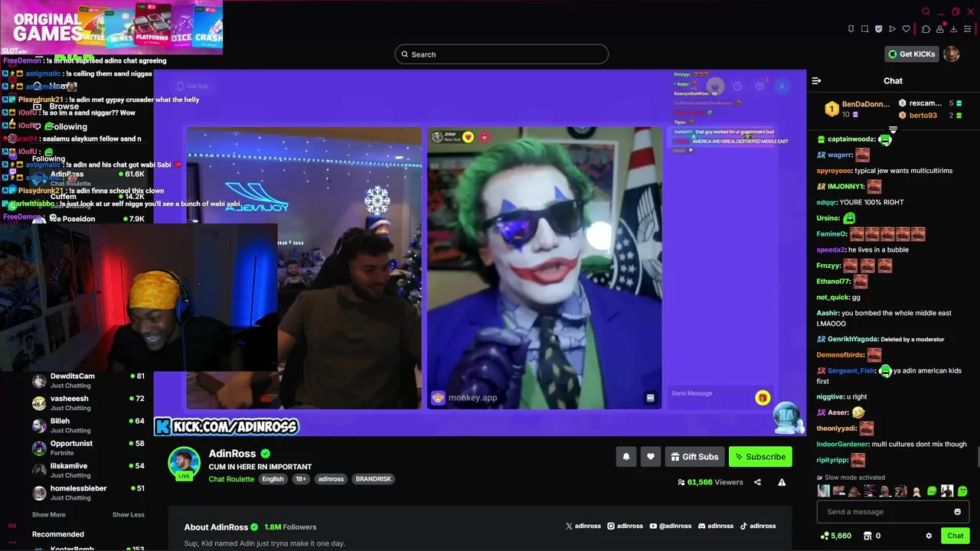The width and height of the screenshot is (980, 551).
Task: Click the 1.8M Followers count
Action: pyautogui.click(x=290, y=527)
